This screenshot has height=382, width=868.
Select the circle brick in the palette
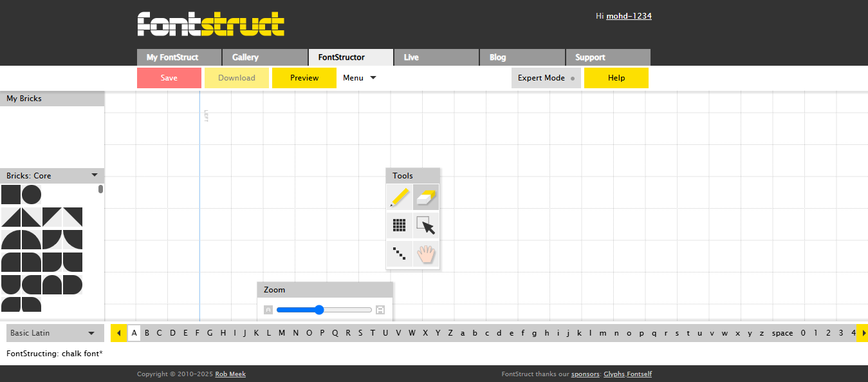tap(31, 194)
